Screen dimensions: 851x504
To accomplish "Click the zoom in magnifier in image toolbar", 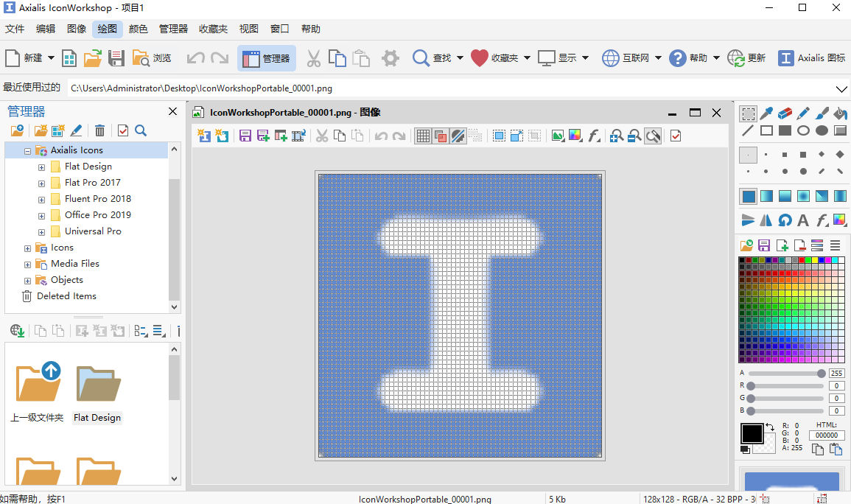I will point(616,136).
